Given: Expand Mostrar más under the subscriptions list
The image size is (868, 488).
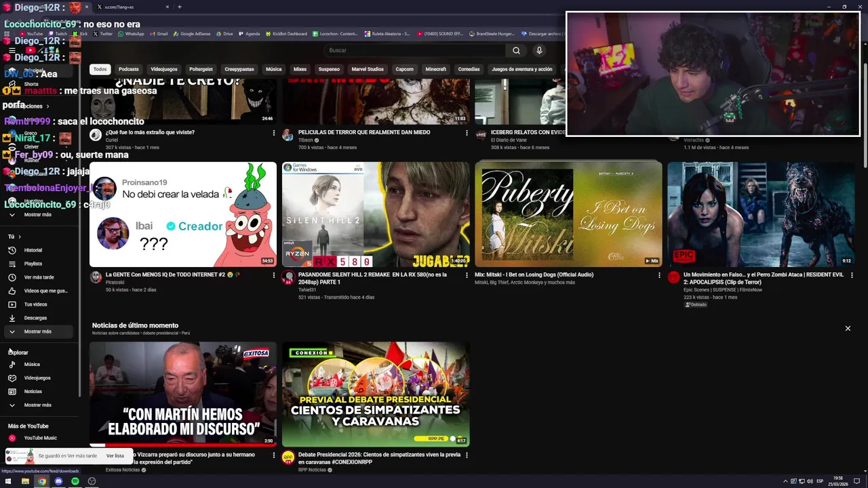Looking at the screenshot, I should 37,214.
